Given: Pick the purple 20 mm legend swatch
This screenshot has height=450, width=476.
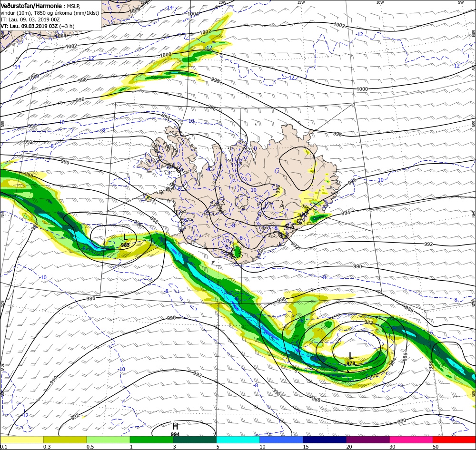Looking at the screenshot, I should [368, 440].
